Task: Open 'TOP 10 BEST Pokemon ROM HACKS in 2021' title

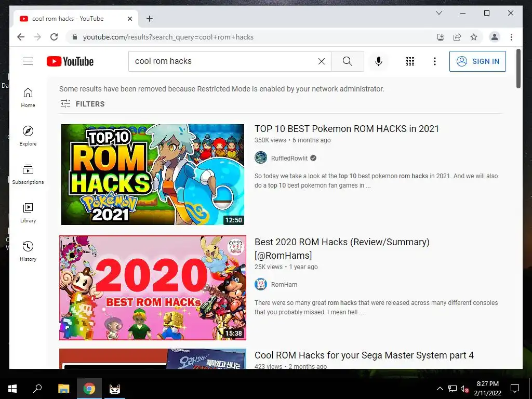Action: [x=347, y=129]
